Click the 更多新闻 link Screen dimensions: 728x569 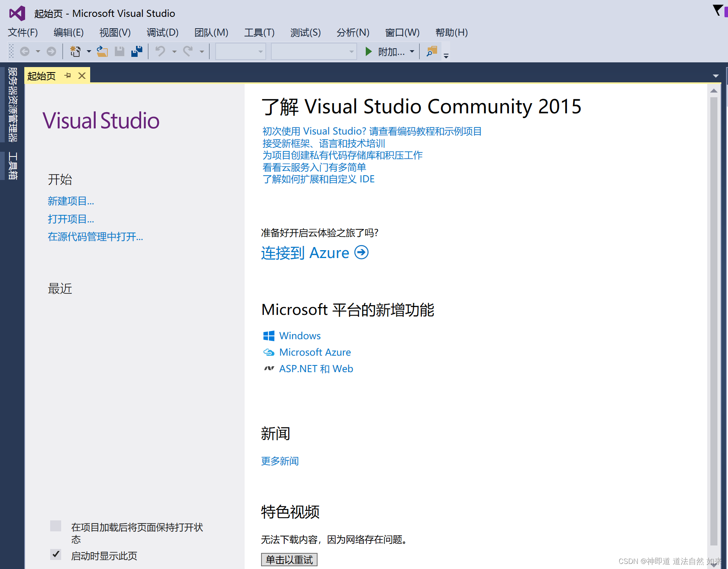pos(280,461)
